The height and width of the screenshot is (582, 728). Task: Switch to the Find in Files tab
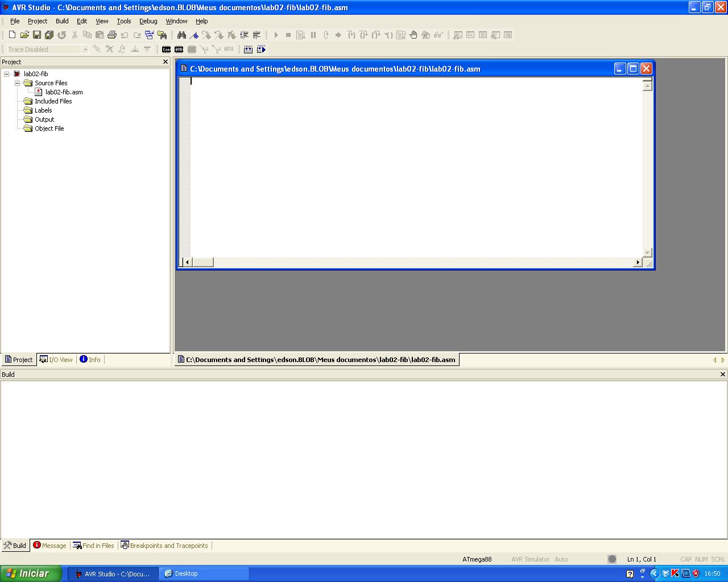point(94,546)
